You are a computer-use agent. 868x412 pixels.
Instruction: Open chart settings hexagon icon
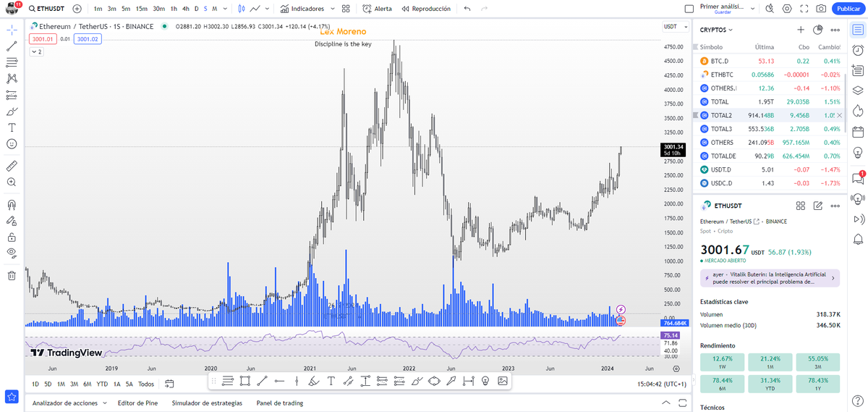tap(787, 9)
